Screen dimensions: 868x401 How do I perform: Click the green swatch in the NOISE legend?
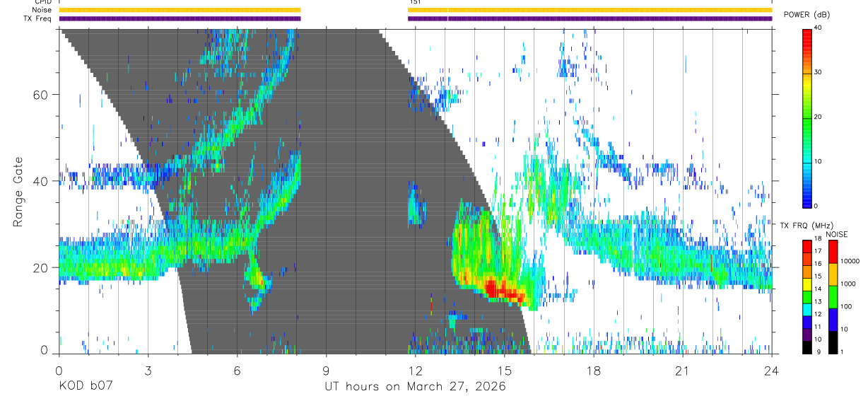click(x=832, y=296)
